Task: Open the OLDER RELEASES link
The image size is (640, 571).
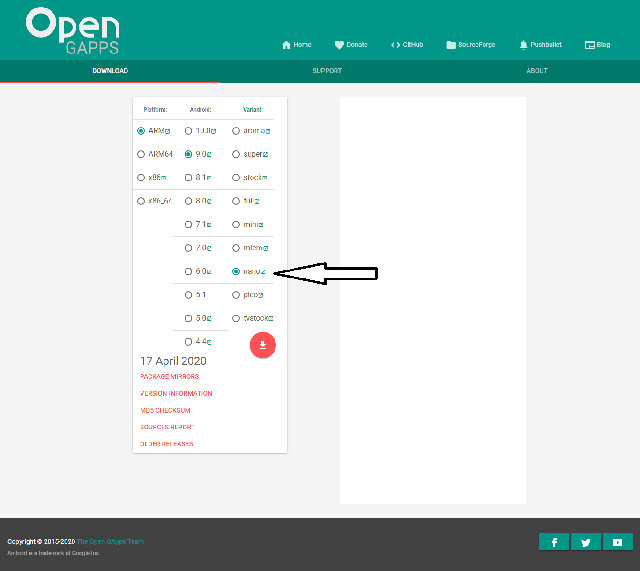Action: [167, 444]
